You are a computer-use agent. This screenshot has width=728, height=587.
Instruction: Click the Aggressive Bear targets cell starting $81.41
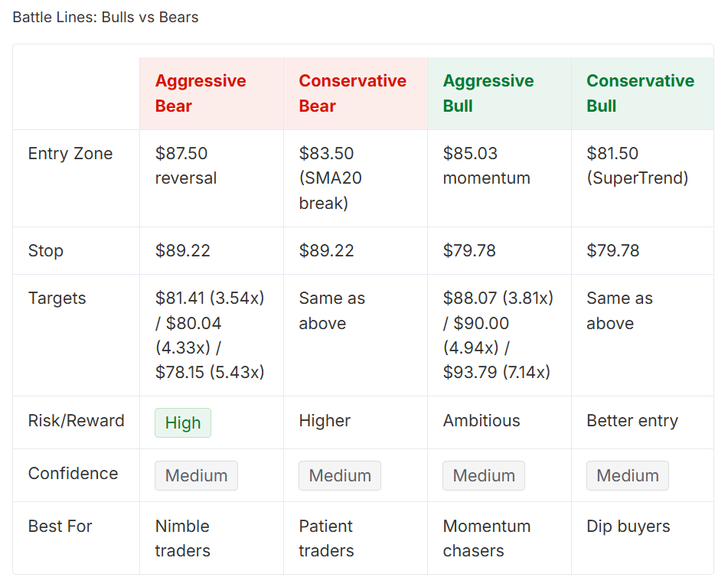pos(211,335)
